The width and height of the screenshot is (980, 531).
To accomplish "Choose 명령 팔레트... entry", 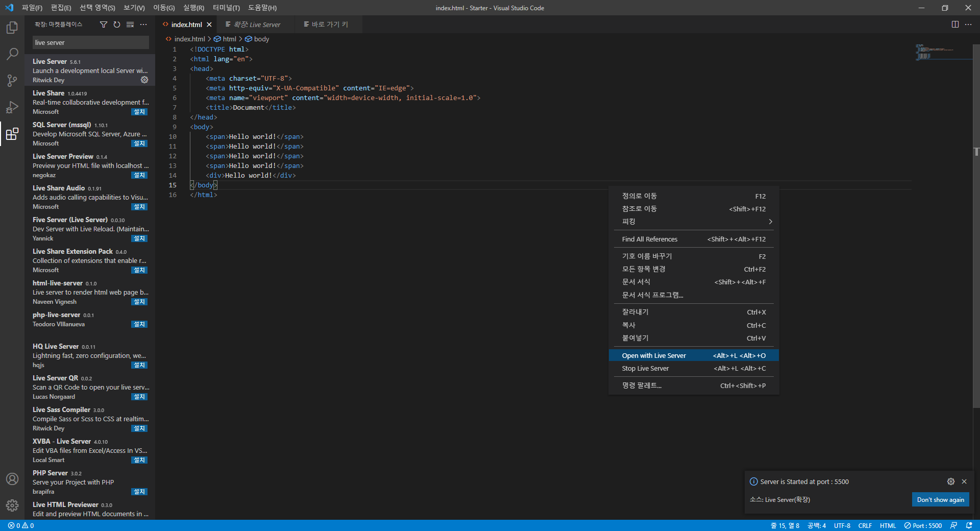I will pyautogui.click(x=694, y=385).
